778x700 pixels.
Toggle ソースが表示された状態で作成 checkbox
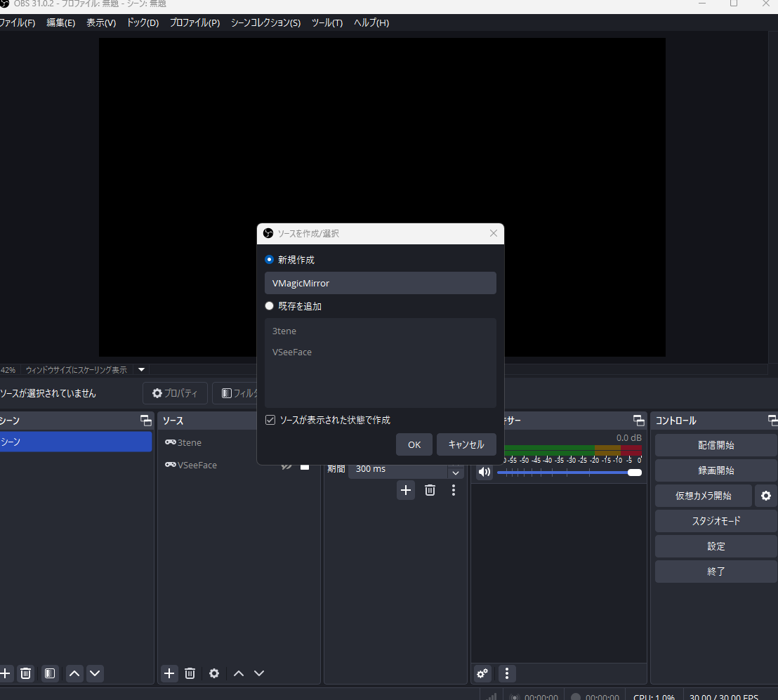coord(270,420)
